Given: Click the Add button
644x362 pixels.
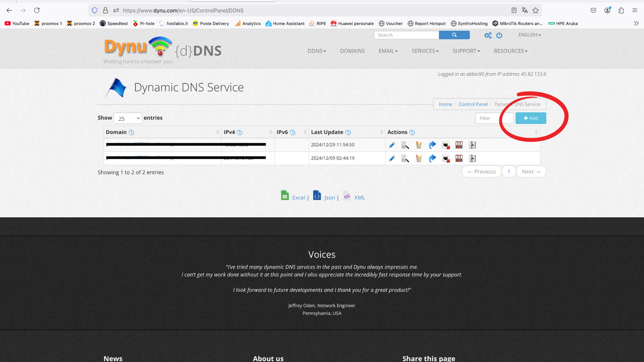Looking at the screenshot, I should 531,118.
